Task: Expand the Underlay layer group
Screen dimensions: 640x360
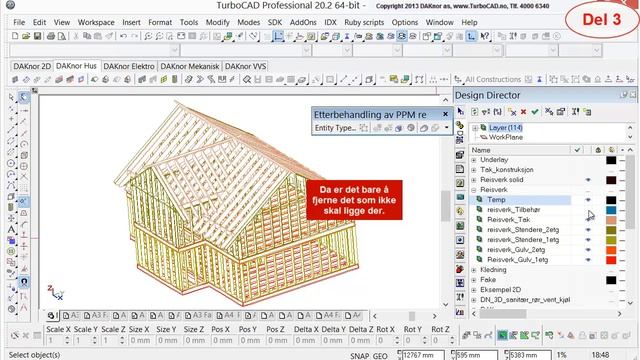Action: (x=474, y=160)
